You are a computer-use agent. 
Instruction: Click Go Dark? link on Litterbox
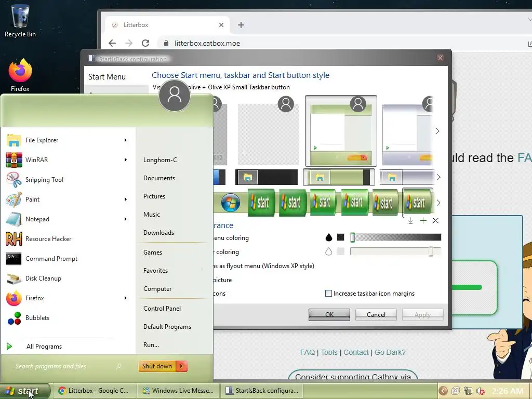click(390, 352)
